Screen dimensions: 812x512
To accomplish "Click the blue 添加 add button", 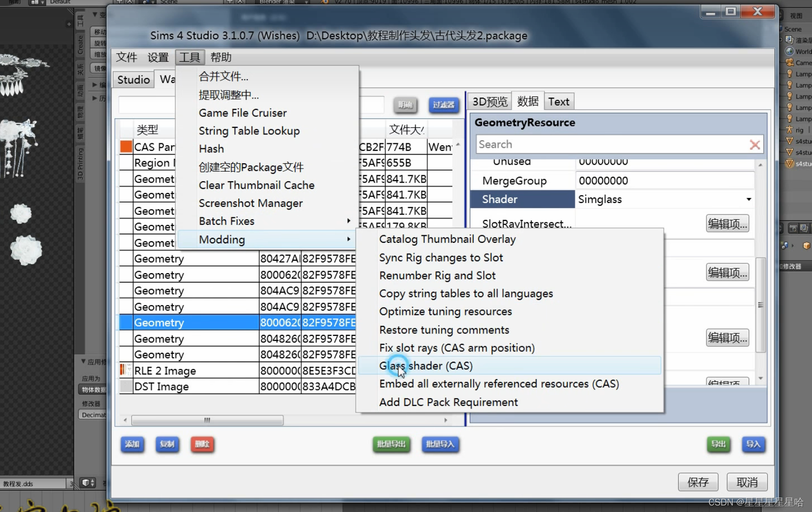I will coord(132,444).
